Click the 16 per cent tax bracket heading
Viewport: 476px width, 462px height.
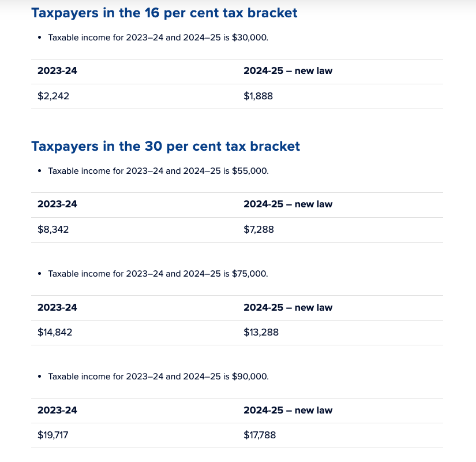164,13
